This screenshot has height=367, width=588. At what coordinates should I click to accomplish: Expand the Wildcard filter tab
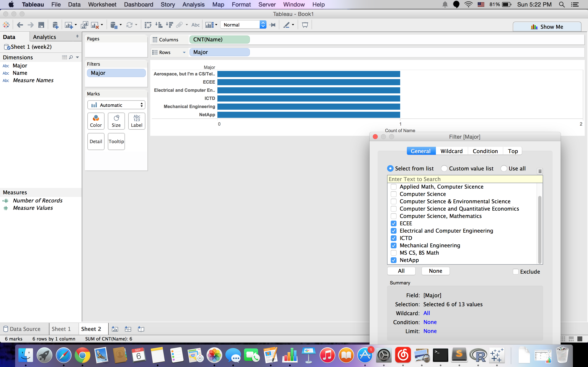tap(451, 150)
